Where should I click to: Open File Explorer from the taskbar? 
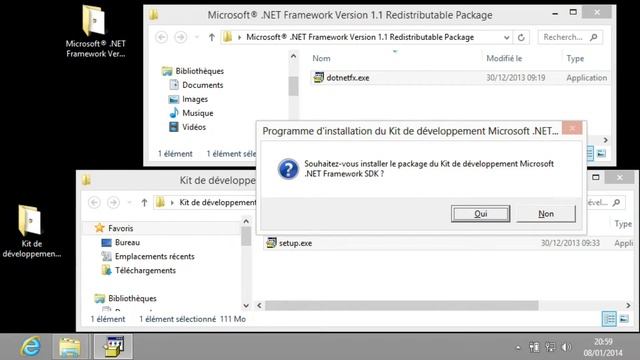(x=70, y=347)
